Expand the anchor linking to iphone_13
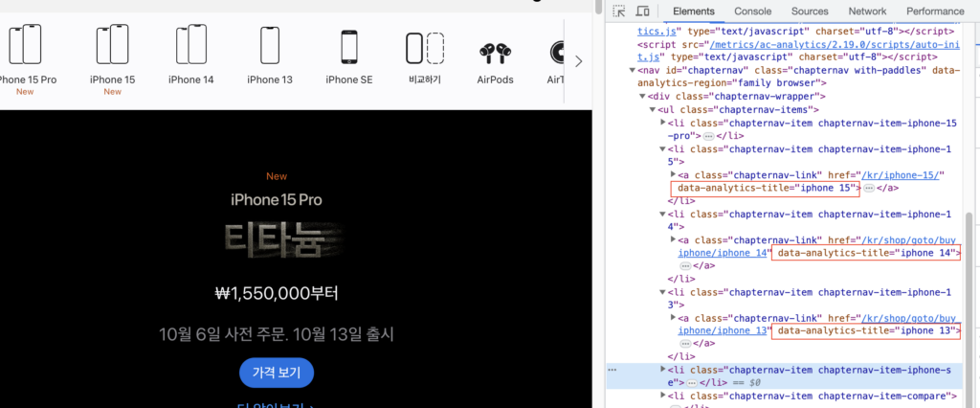The height and width of the screenshot is (408, 980). (x=673, y=318)
